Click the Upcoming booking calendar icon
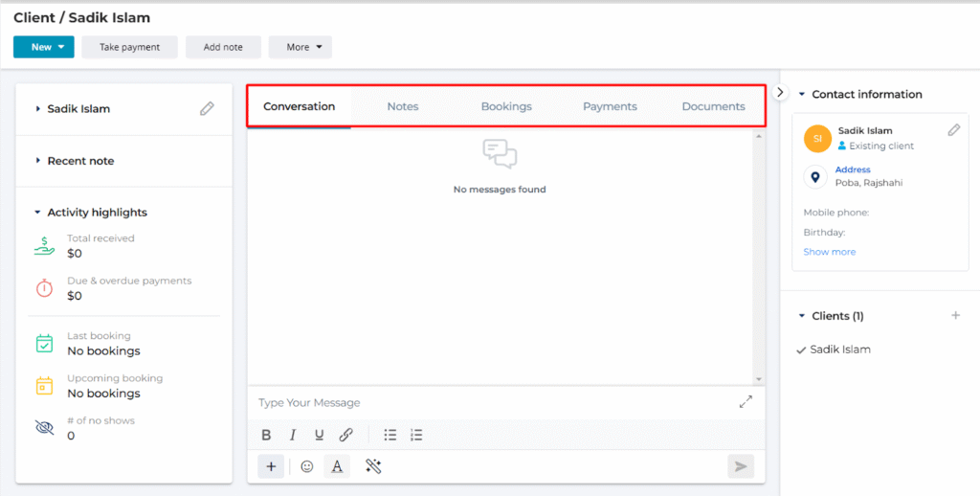 click(x=44, y=386)
